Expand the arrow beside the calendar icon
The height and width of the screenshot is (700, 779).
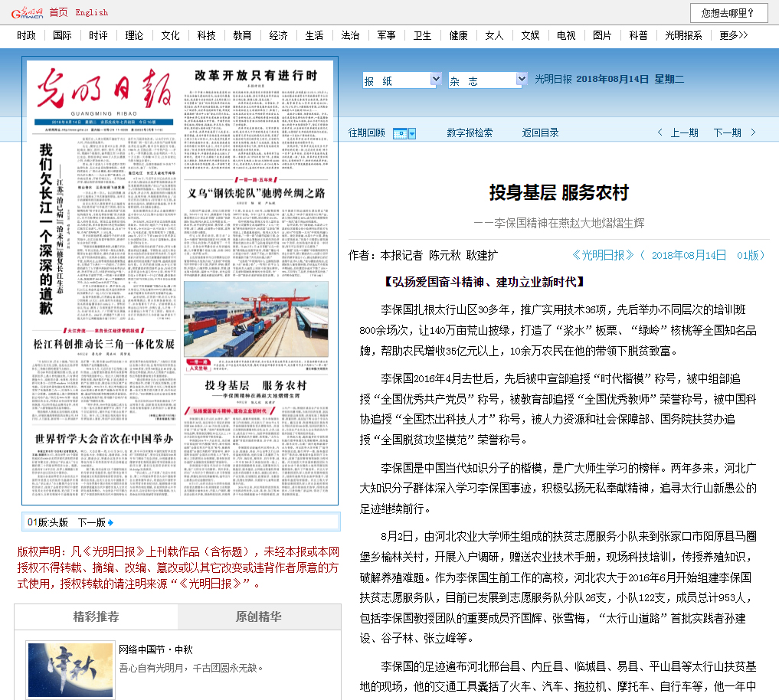(412, 133)
